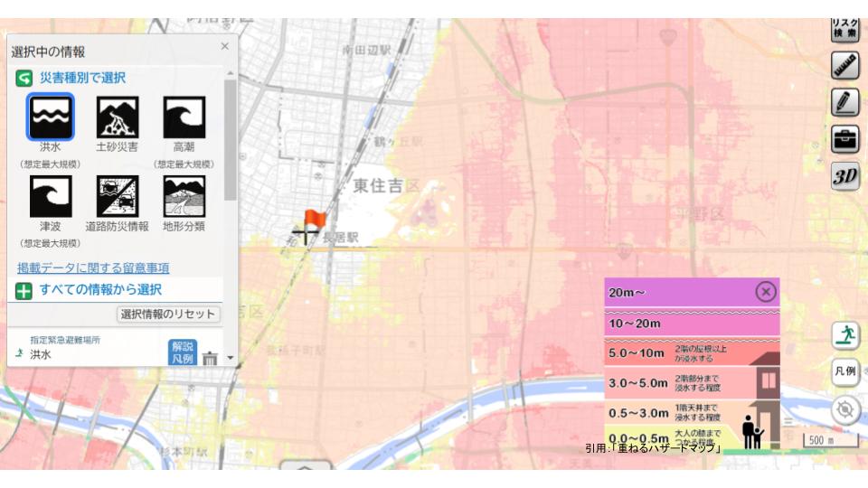Image resolution: width=868 pixels, height=488 pixels.
Task: Select the ruler measurement tool
Action: pyautogui.click(x=844, y=65)
